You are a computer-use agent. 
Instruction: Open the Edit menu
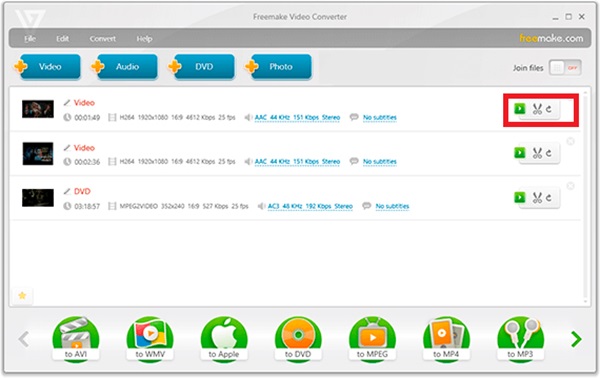tap(62, 39)
